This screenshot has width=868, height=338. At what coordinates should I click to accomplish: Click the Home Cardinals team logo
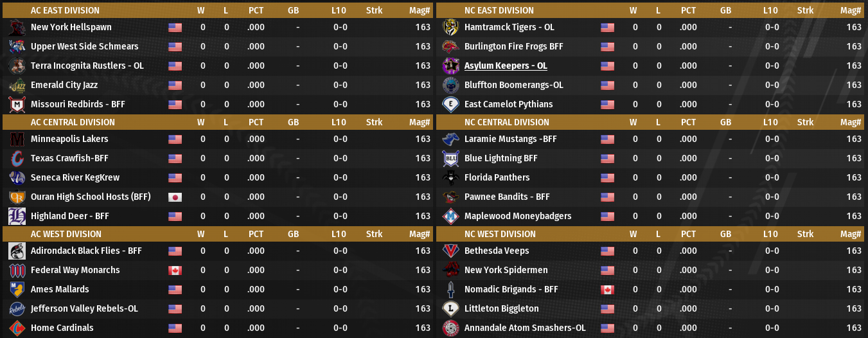point(17,328)
